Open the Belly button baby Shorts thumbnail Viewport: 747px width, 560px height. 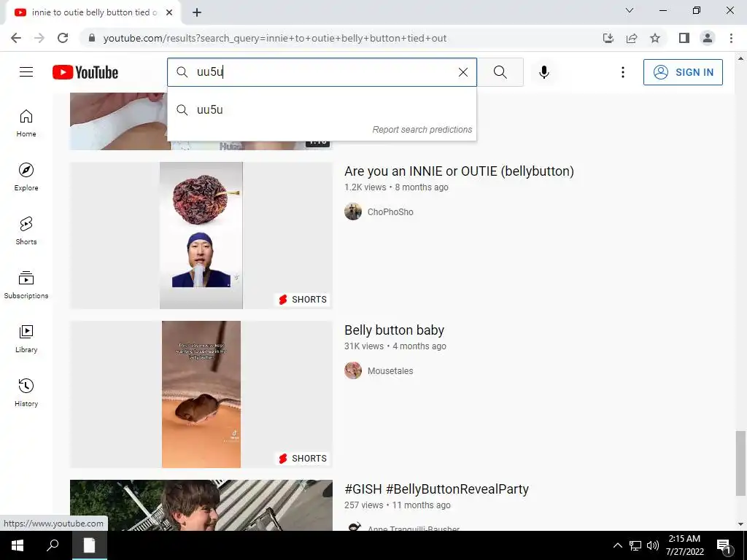[x=201, y=394]
